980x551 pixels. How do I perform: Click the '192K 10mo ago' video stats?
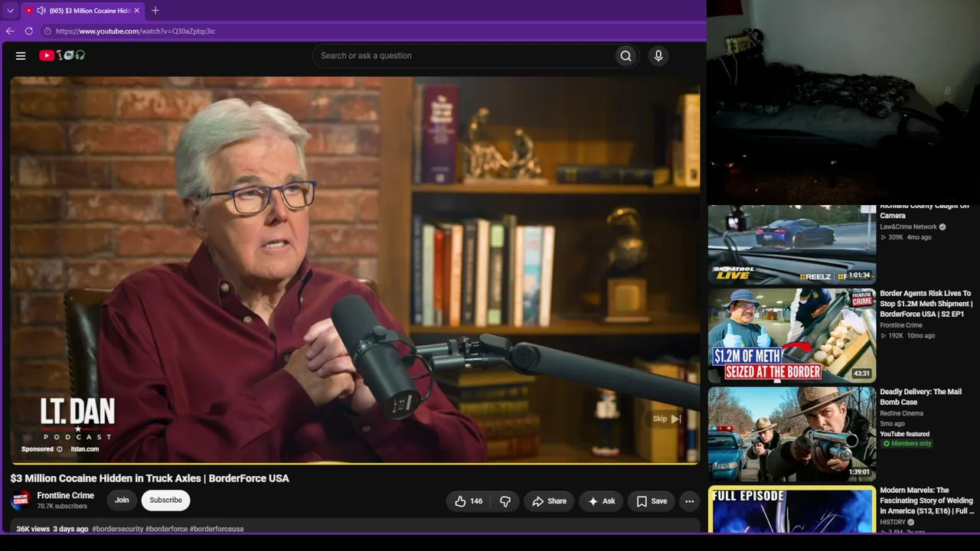click(x=907, y=336)
